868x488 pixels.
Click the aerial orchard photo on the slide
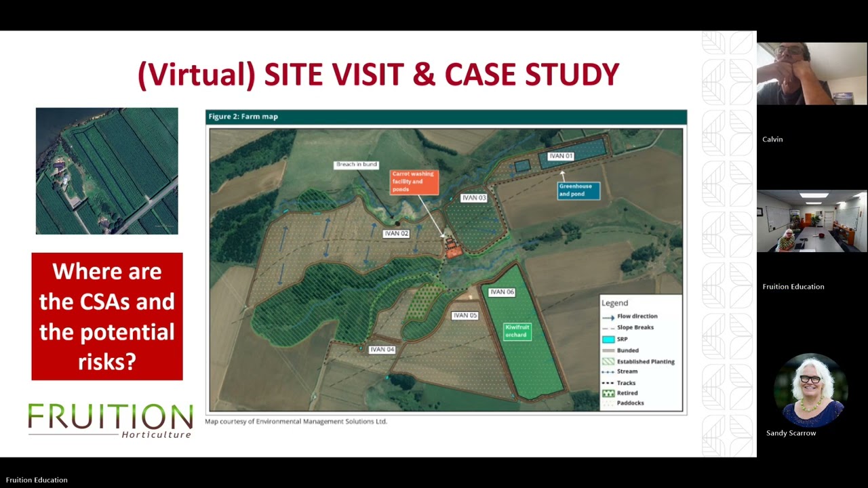(x=106, y=171)
